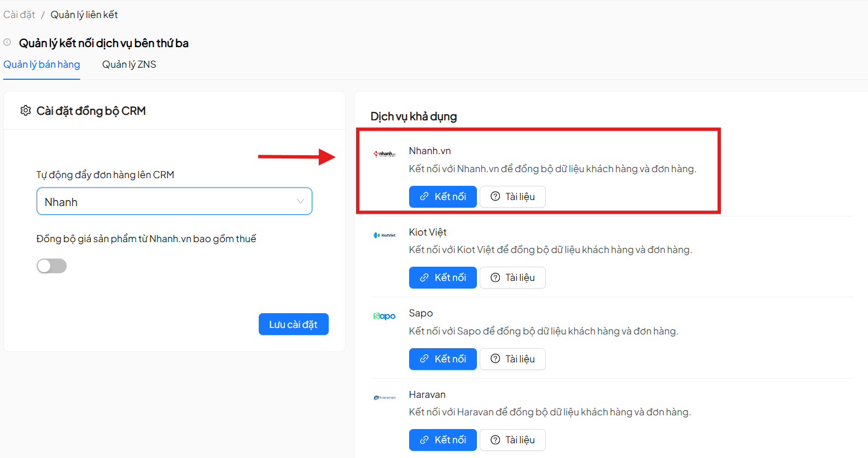Image resolution: width=868 pixels, height=458 pixels.
Task: Connect the Kiot Việt service
Action: [x=442, y=278]
